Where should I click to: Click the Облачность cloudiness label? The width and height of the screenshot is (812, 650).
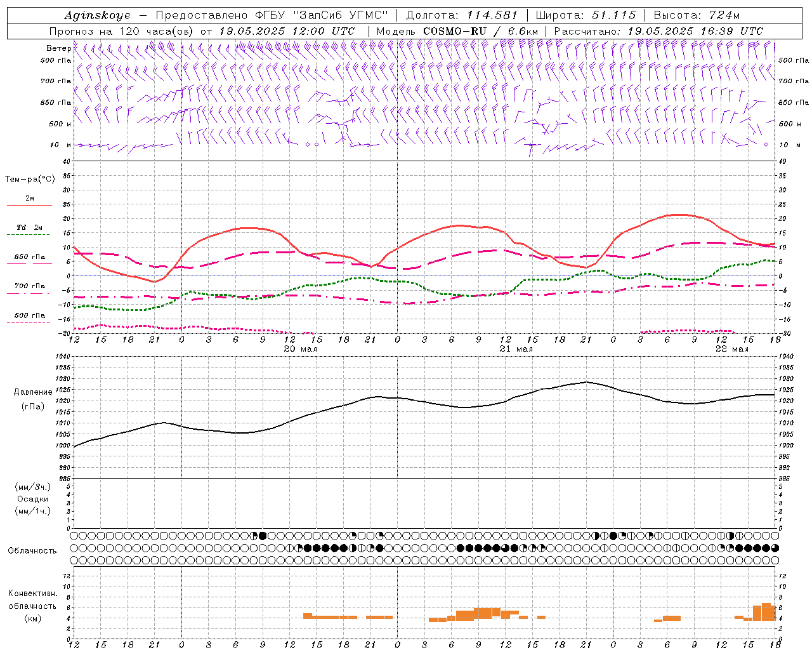[x=32, y=550]
